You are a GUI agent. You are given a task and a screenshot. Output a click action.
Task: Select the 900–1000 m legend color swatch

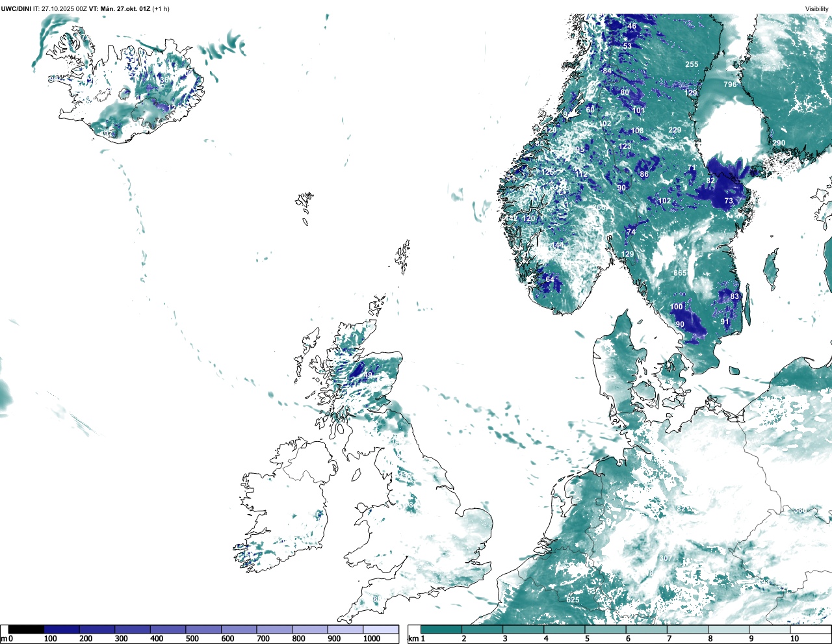click(345, 629)
